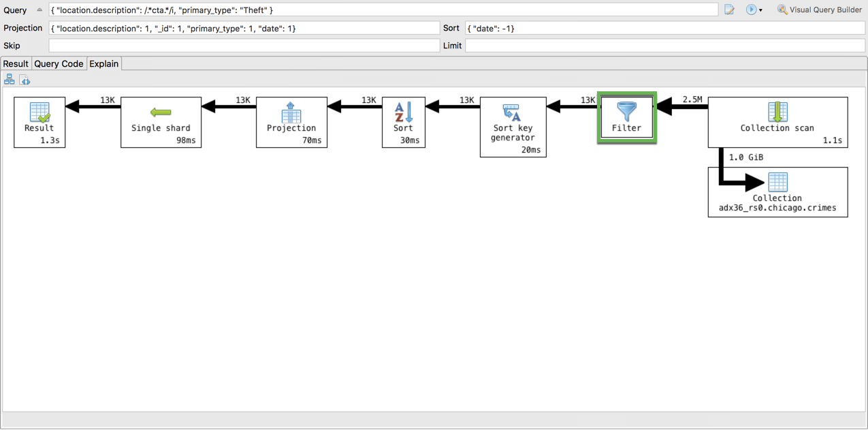Select the Result stage node
Viewport: 868px width, 430px height.
tap(39, 123)
